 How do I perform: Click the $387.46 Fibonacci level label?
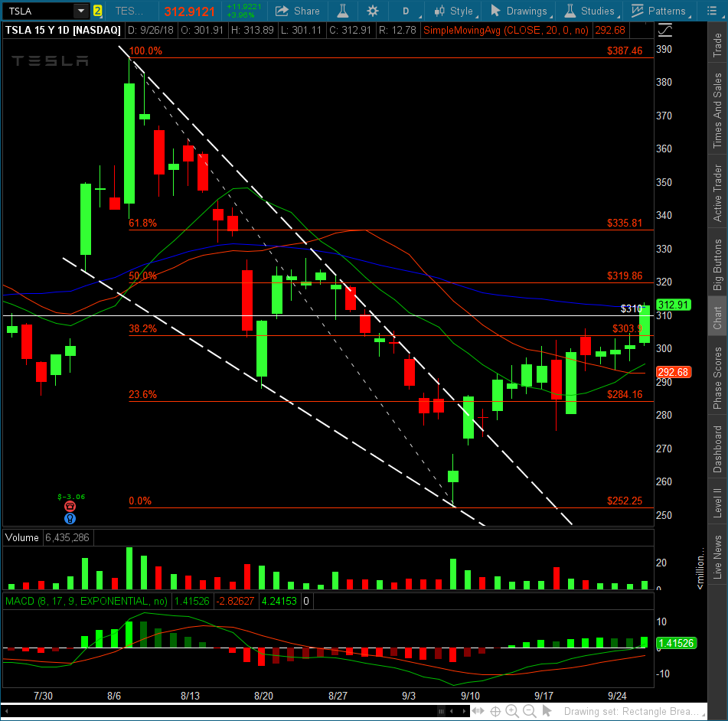(625, 51)
